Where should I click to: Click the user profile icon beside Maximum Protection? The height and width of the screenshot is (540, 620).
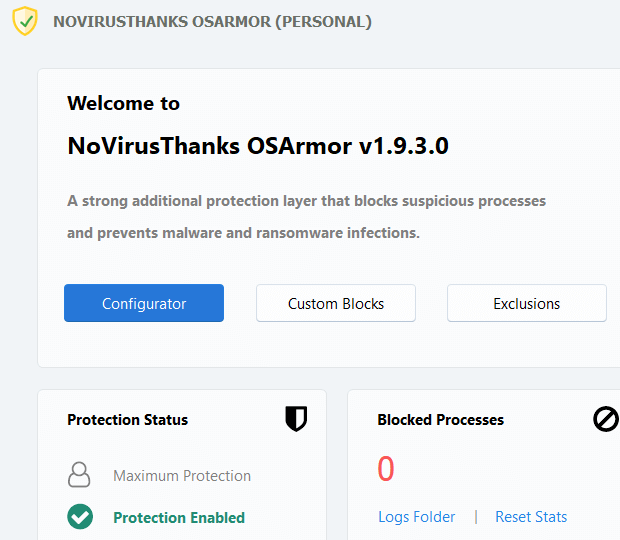coord(79,474)
